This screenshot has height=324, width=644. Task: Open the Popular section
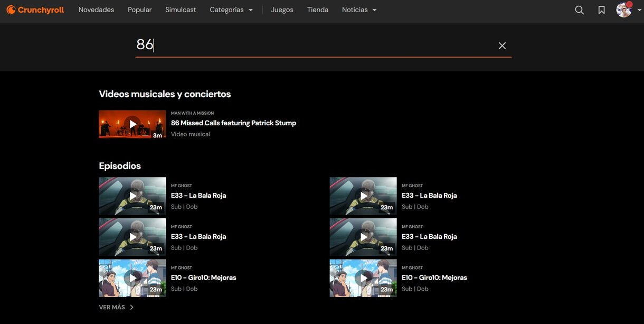[139, 10]
